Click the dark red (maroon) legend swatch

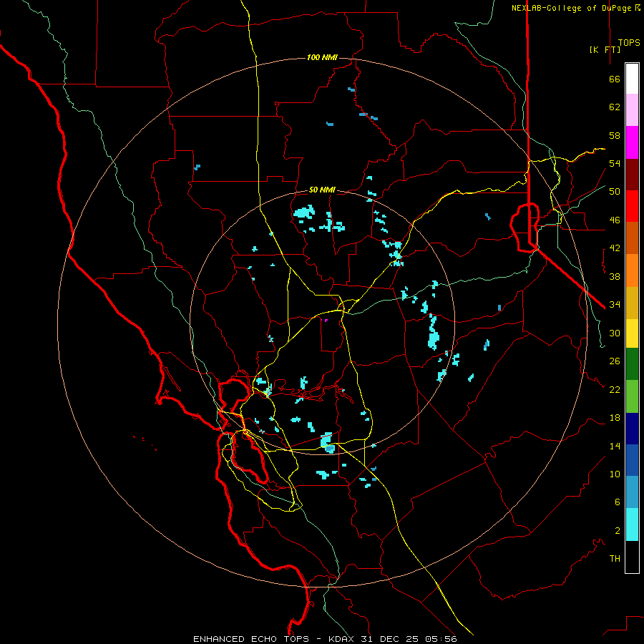click(x=632, y=175)
